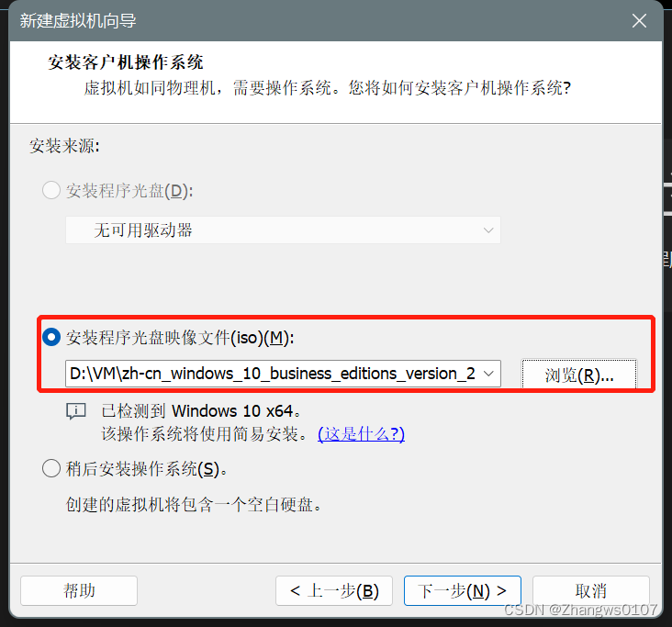This screenshot has height=627, width=672.
Task: Open the ISO path dropdown arrow
Action: click(x=488, y=374)
